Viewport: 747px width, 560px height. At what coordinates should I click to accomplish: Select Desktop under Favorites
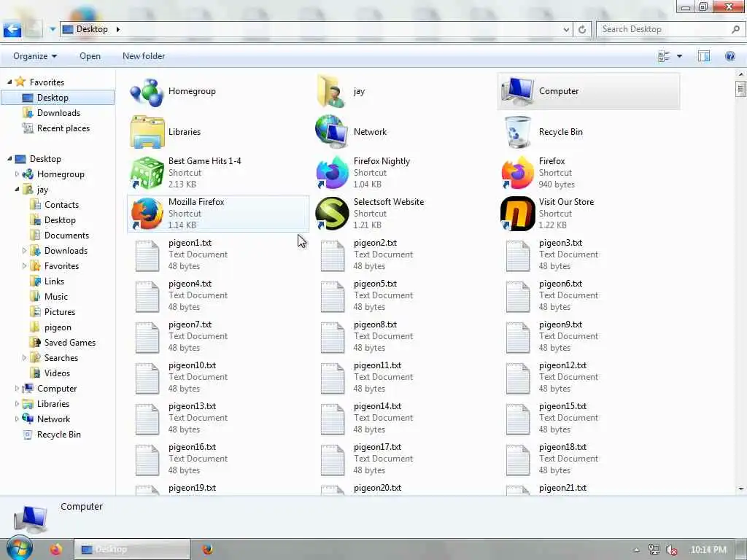[x=58, y=98]
